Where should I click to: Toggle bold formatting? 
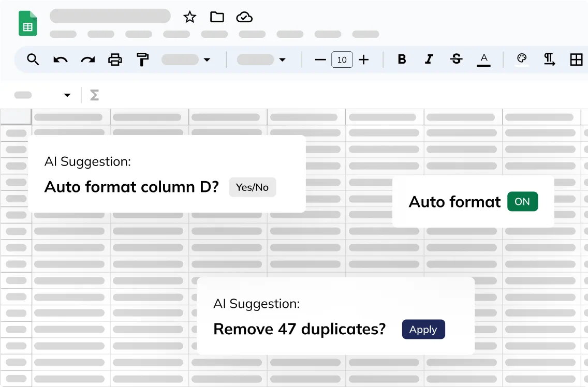(402, 59)
